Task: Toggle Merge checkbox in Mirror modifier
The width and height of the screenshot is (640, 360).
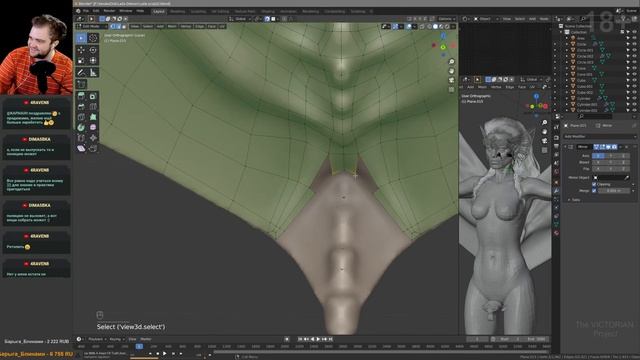Action: pos(594,191)
